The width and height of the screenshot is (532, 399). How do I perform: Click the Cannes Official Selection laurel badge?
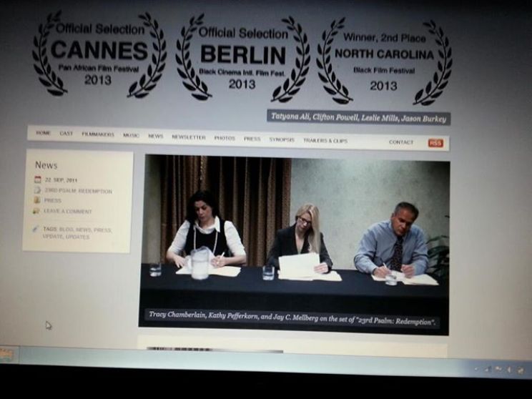point(99,54)
